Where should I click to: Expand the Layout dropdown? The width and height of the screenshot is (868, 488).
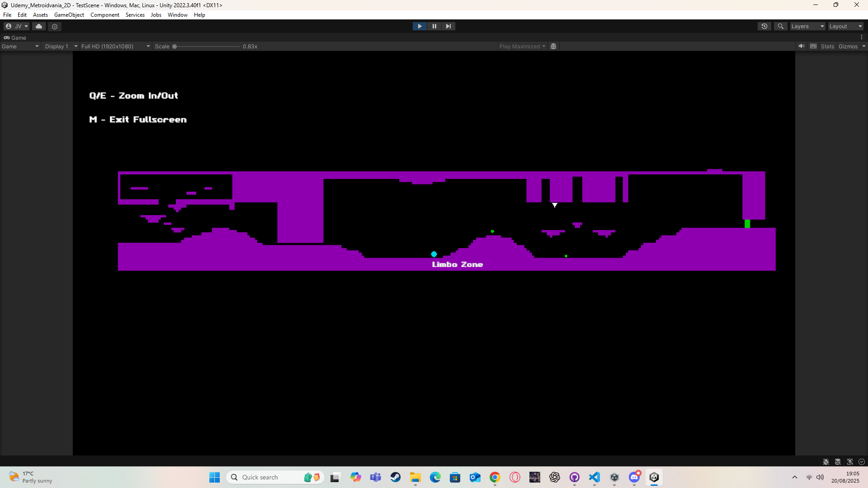click(845, 26)
